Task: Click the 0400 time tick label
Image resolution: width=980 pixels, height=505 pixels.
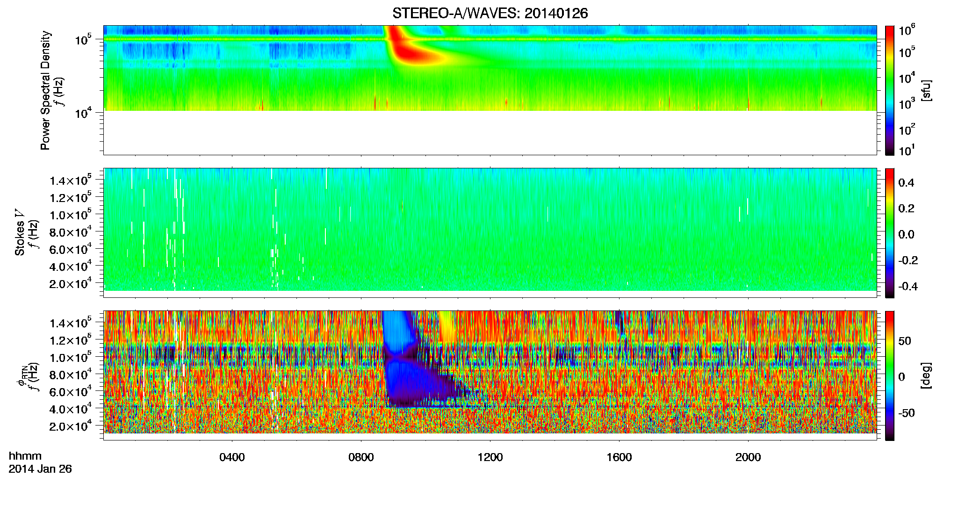Action: pyautogui.click(x=232, y=457)
